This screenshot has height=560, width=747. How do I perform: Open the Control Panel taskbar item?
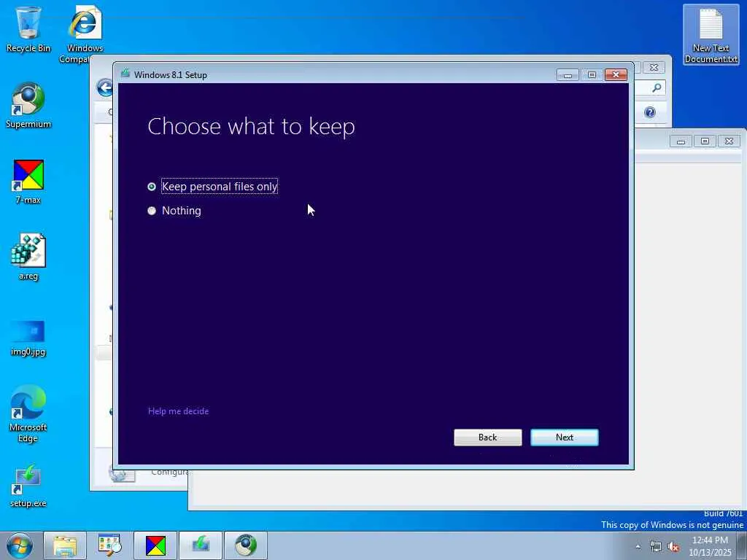click(110, 545)
